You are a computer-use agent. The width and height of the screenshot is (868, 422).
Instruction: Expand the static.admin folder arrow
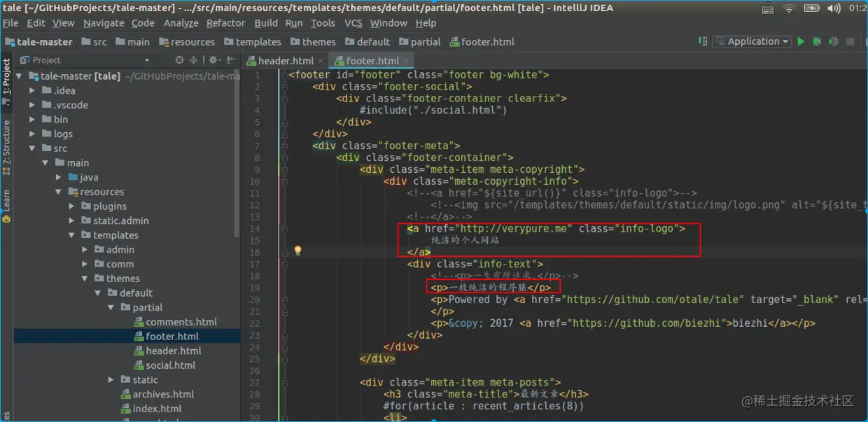[72, 221]
